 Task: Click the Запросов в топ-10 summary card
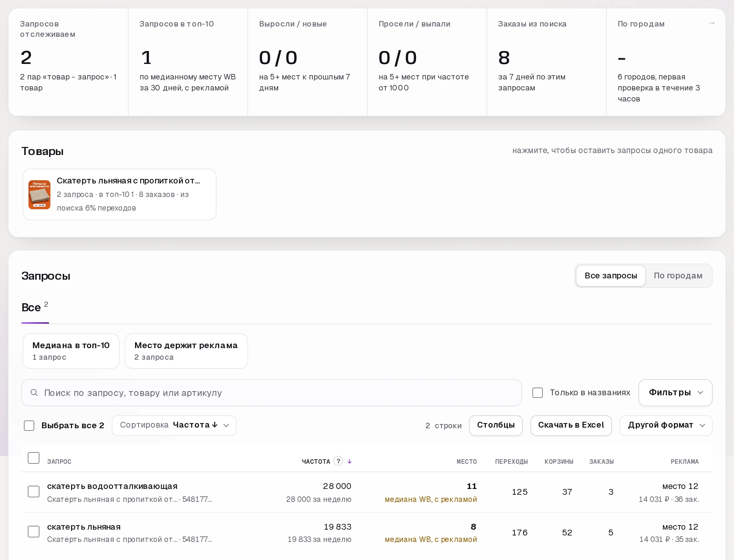[188, 62]
